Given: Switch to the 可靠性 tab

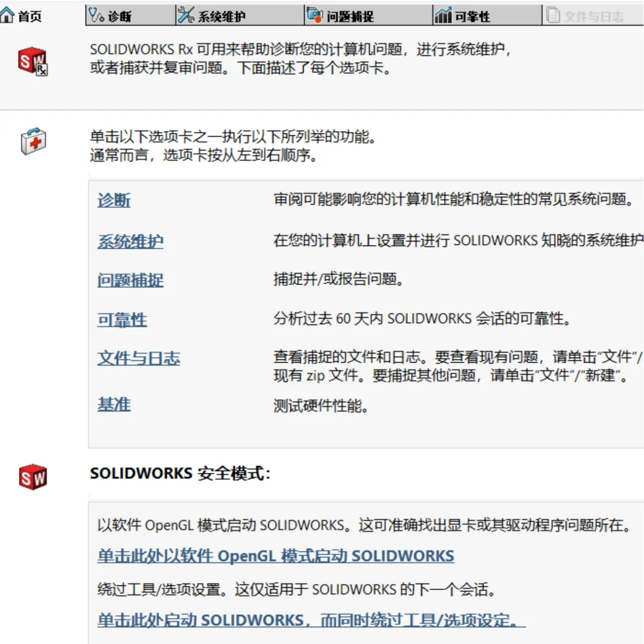Looking at the screenshot, I should coord(472,17).
